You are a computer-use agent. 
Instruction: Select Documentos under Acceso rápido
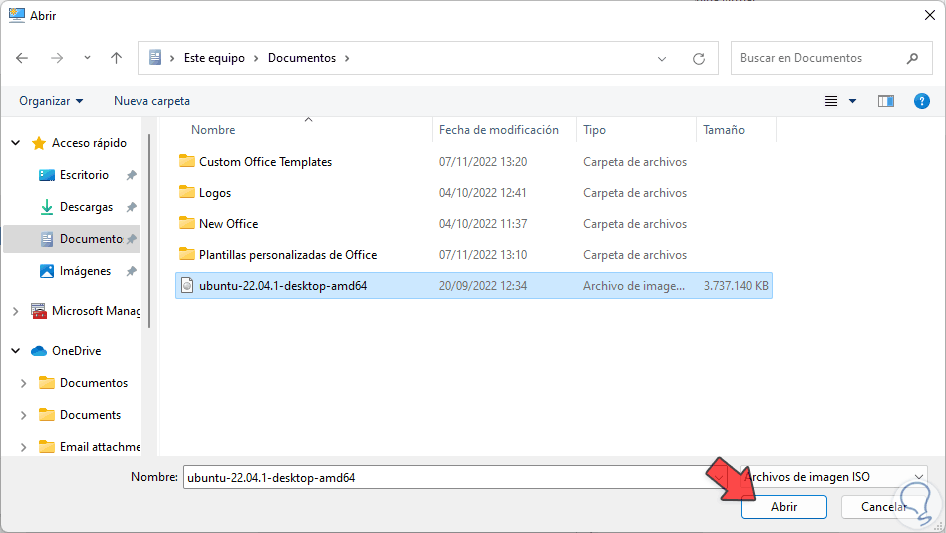[x=90, y=239]
